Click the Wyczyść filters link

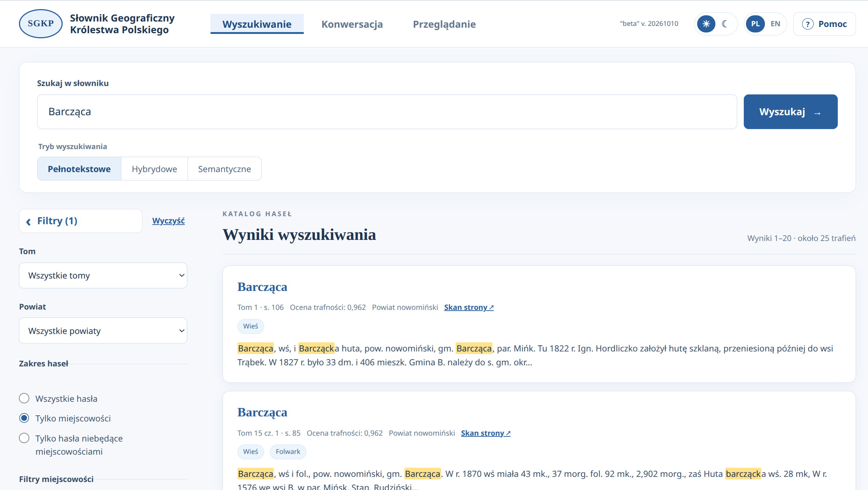[168, 221]
